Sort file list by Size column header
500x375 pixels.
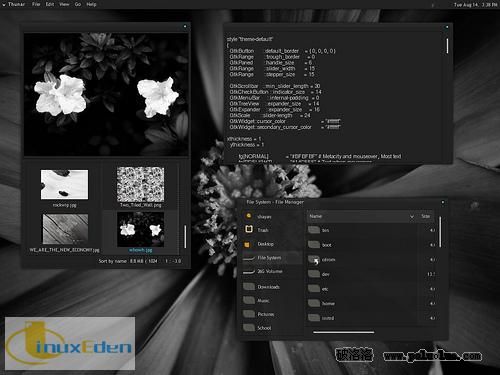[x=426, y=216]
